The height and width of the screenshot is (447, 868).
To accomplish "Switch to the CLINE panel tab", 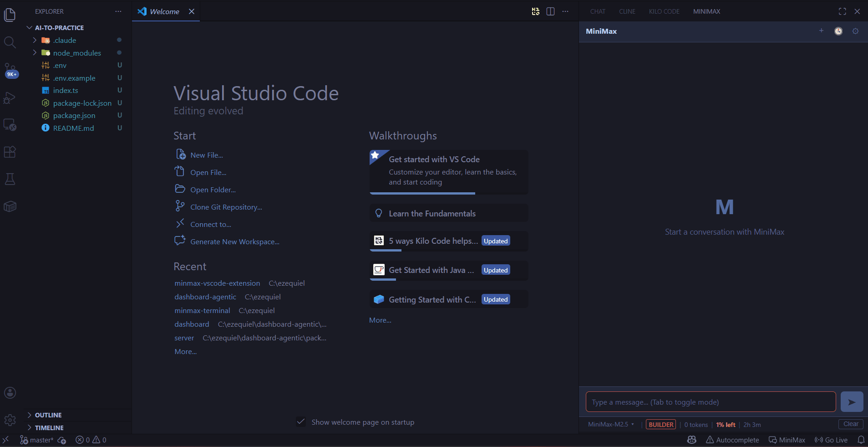I will tap(627, 11).
